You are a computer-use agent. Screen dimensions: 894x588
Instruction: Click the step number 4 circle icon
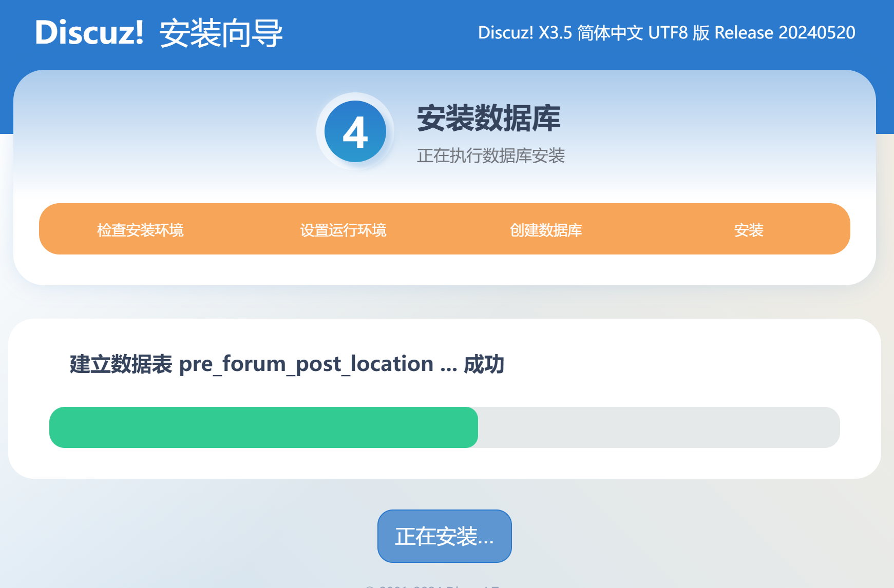pos(355,131)
